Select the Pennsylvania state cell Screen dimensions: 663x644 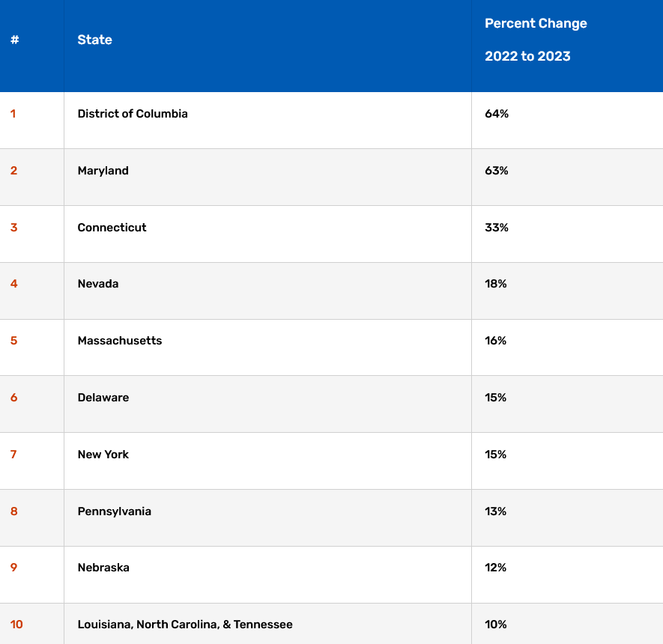[115, 511]
